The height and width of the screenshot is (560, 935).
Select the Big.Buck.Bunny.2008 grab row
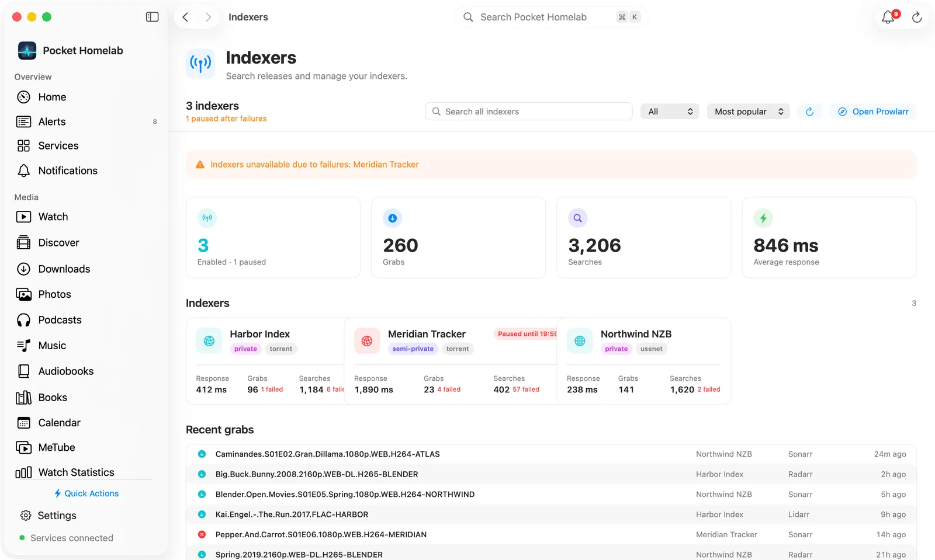(x=551, y=474)
